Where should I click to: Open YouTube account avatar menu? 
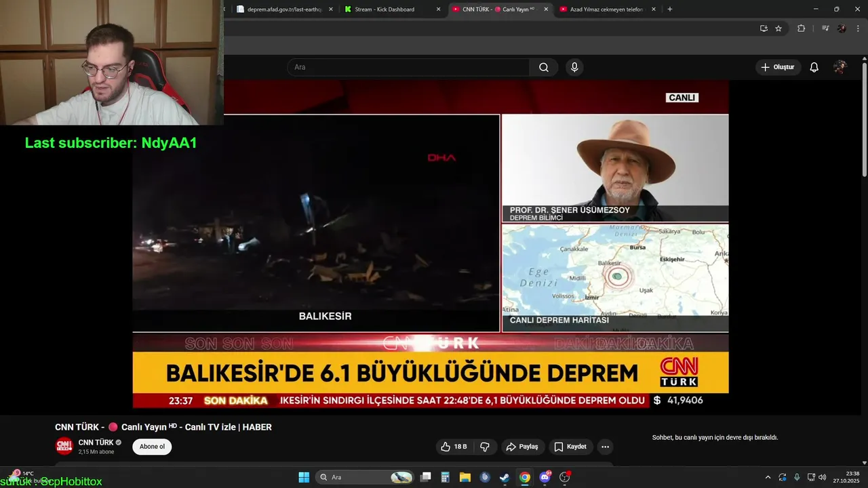point(840,67)
